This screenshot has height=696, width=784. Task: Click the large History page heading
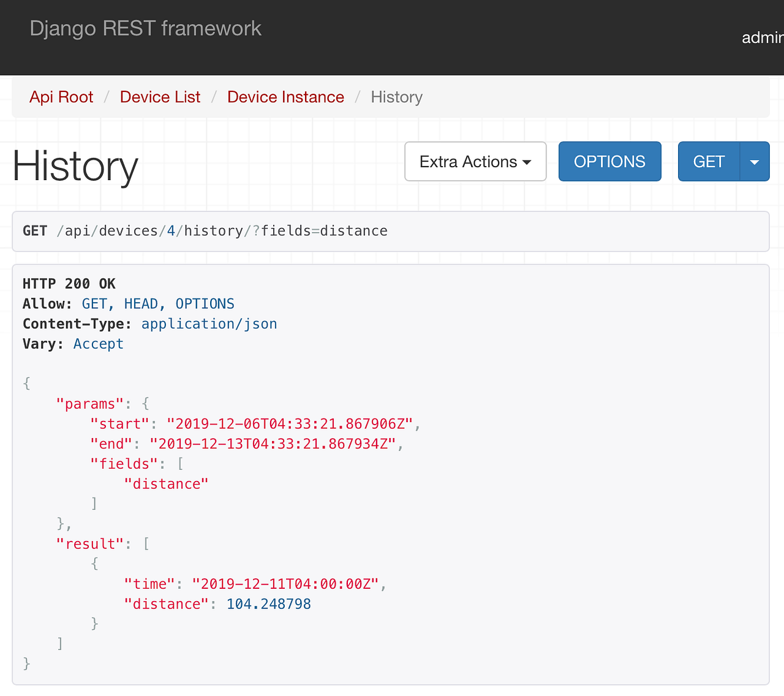[x=75, y=166]
